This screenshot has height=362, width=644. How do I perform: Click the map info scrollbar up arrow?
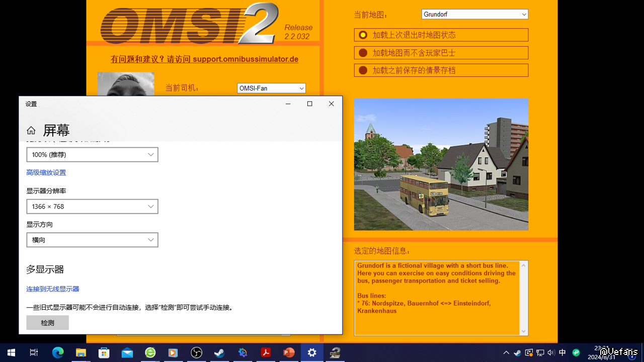524,265
